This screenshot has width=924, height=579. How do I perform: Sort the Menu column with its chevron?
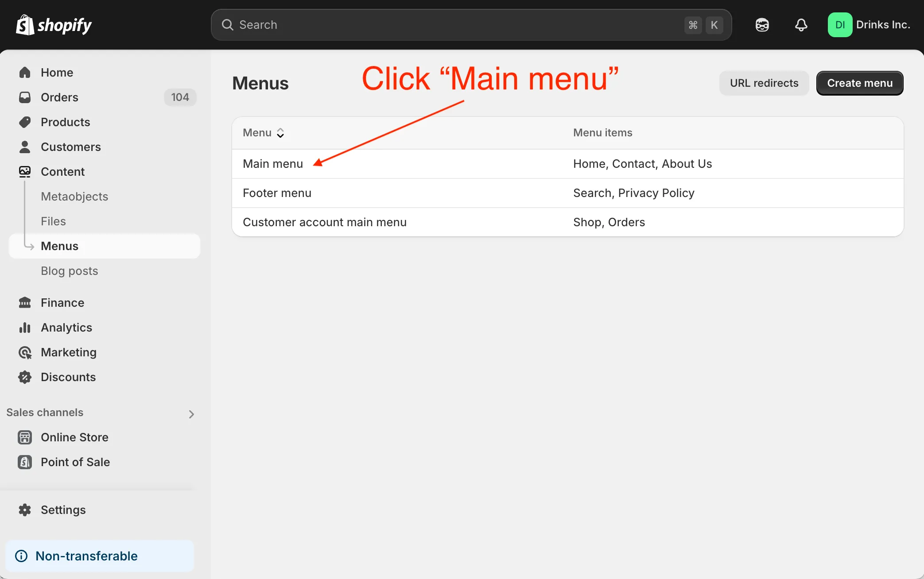[x=280, y=132]
